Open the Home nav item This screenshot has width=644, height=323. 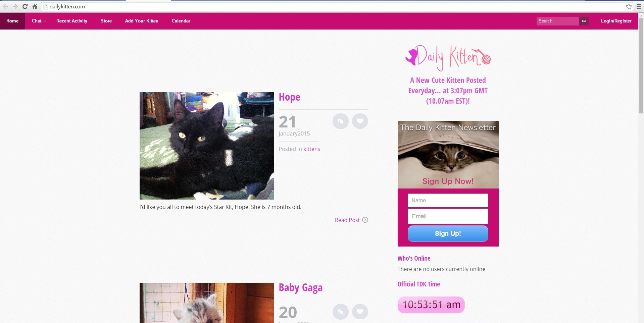pos(12,21)
